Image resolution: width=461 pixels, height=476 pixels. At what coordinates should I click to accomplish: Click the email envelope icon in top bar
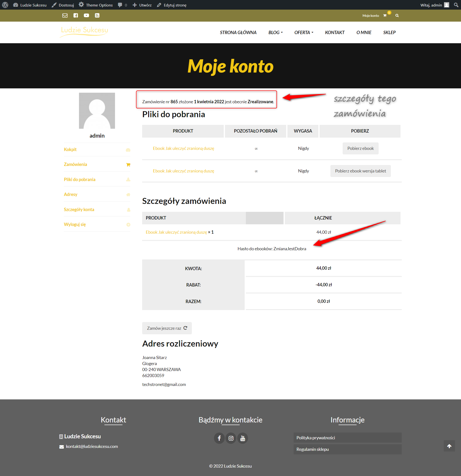[x=65, y=16]
